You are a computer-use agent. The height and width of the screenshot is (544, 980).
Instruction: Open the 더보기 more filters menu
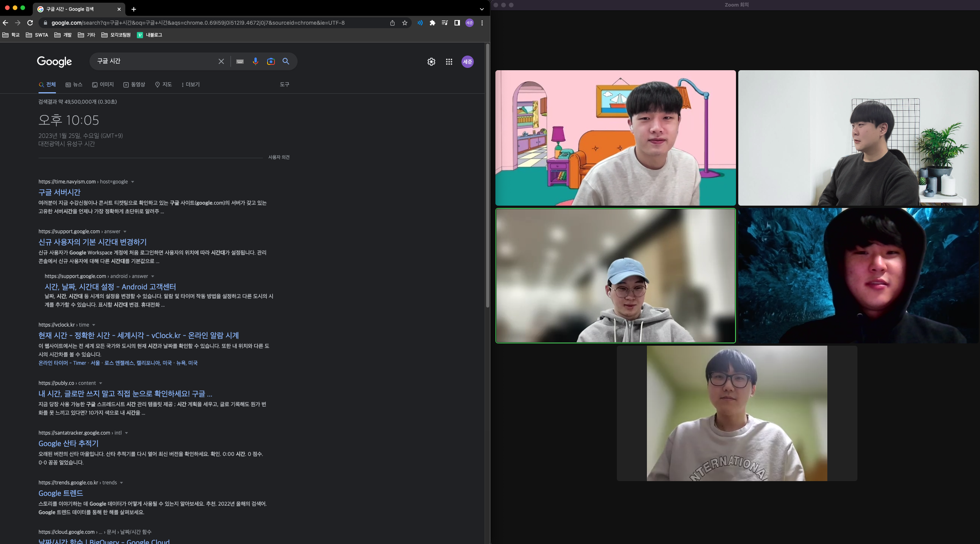coord(190,84)
